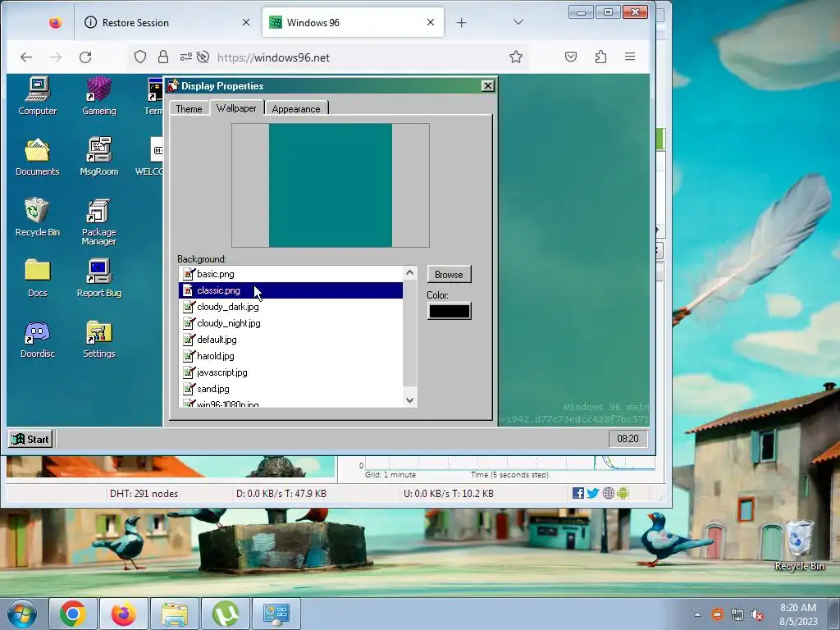
Task: Click the Save to Pocket icon
Action: 571,57
